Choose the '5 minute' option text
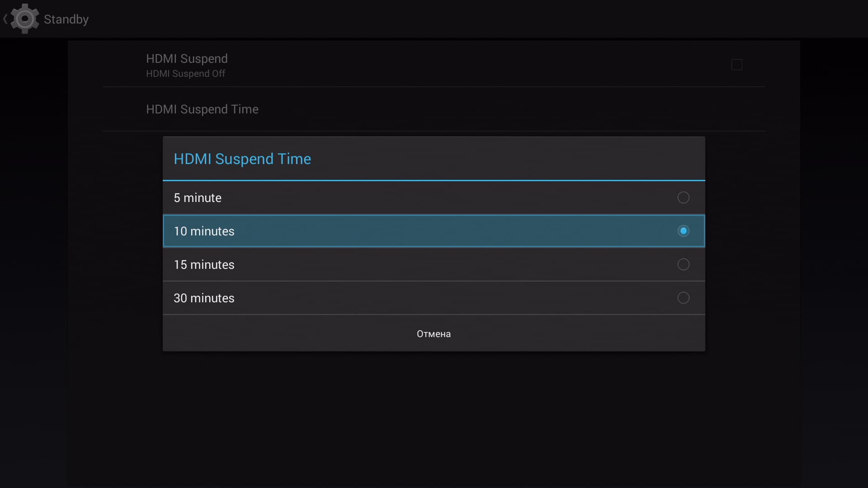Image resolution: width=868 pixels, height=488 pixels. [198, 198]
